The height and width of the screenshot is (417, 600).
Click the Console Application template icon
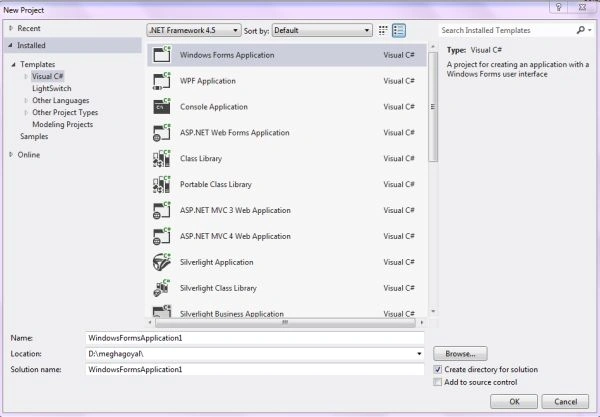tap(162, 106)
